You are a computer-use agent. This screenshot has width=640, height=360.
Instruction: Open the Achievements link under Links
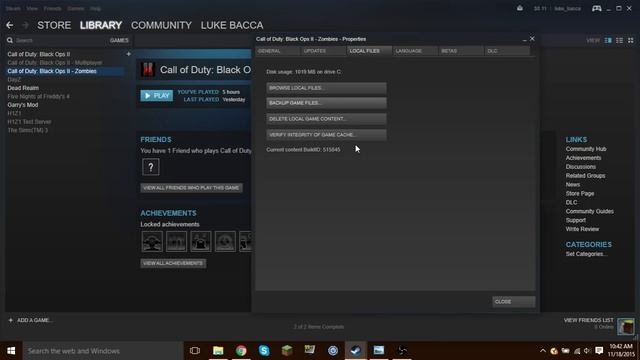[583, 158]
